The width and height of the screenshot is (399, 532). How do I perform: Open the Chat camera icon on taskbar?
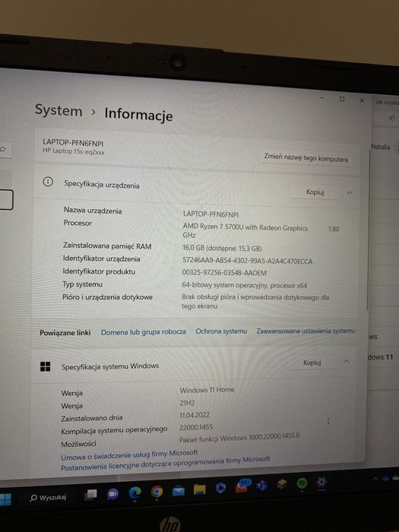coord(112,494)
